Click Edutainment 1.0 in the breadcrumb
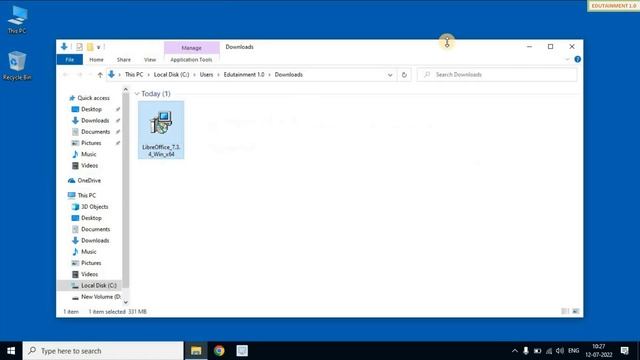 click(x=244, y=75)
